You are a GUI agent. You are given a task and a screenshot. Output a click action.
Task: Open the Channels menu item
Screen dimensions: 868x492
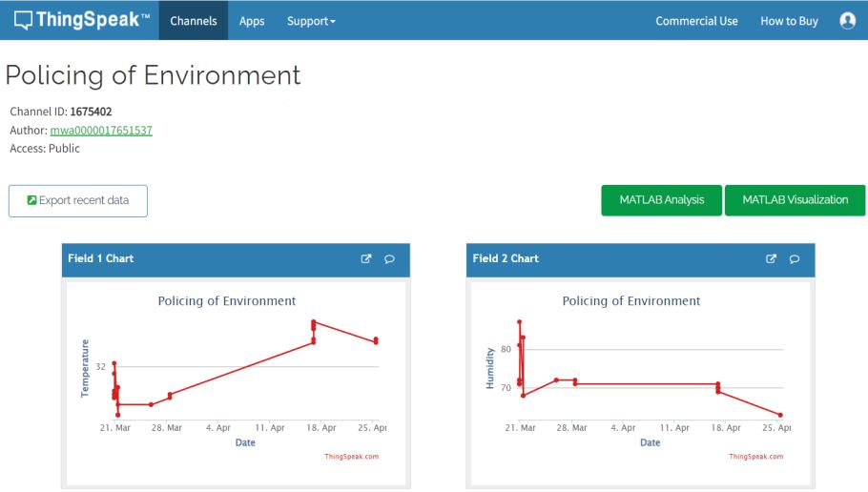pos(194,21)
